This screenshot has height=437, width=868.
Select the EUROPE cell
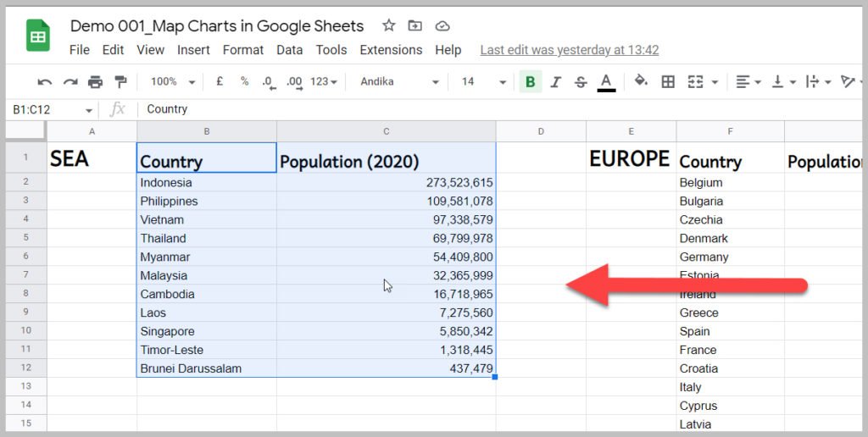click(631, 158)
